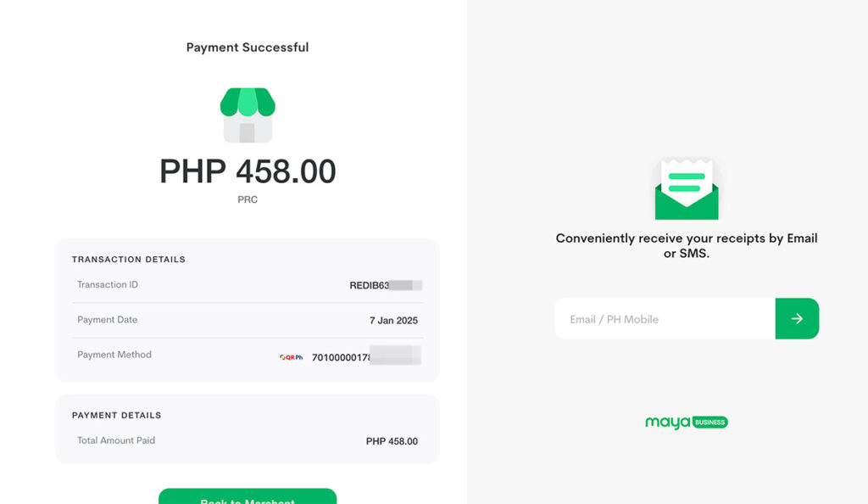Click the large PHP 458.00 amount
Screen dimensions: 868x504
tap(248, 172)
